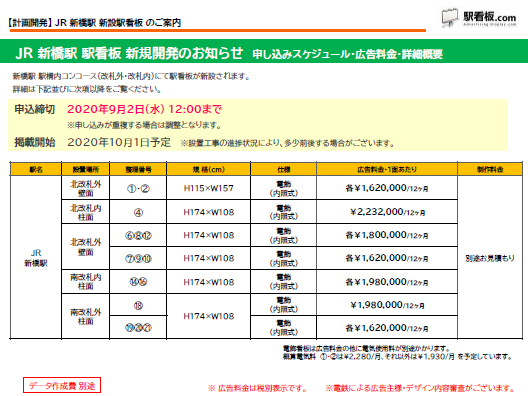
Task: Select the deadline 2020年9月2日(水) 12:00まで
Action: tap(144, 109)
